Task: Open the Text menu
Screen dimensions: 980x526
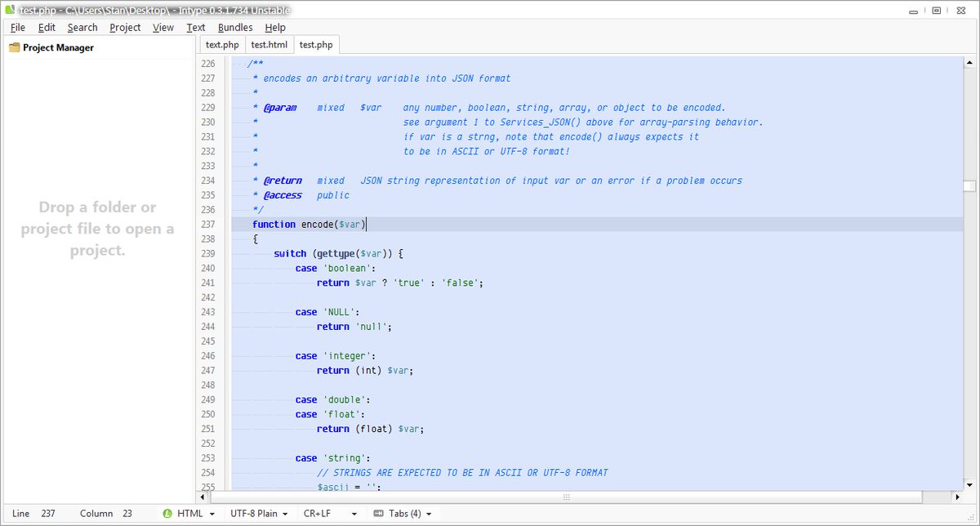Action: coord(195,27)
